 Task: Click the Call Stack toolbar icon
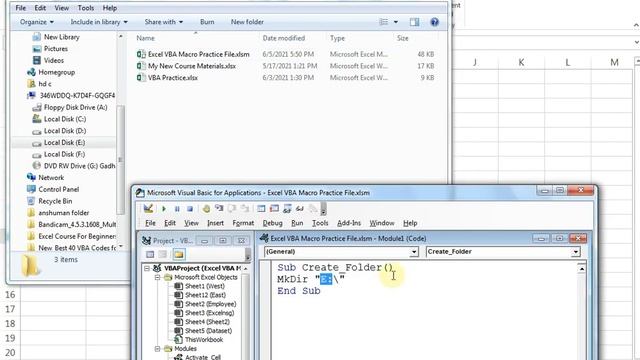313,209
